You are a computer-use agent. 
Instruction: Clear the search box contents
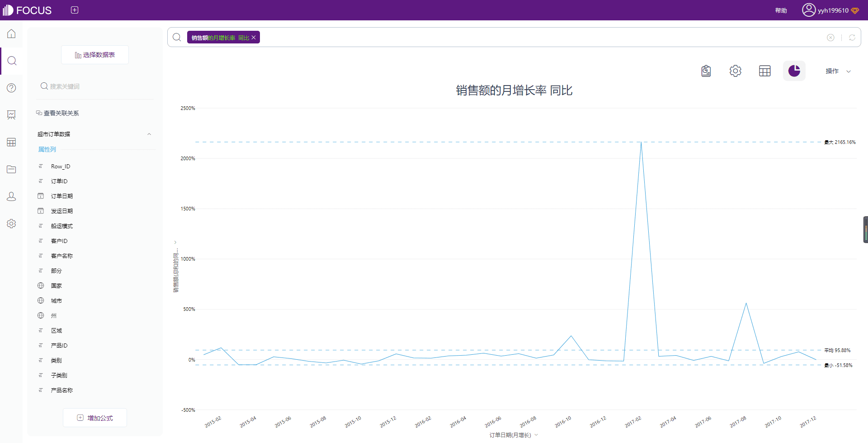(x=830, y=38)
